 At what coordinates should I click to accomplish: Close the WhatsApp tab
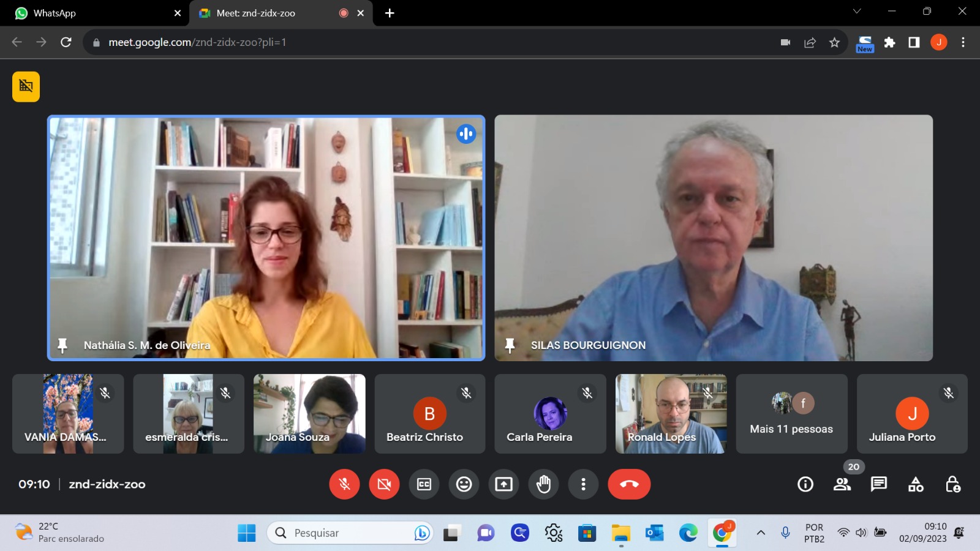coord(177,13)
